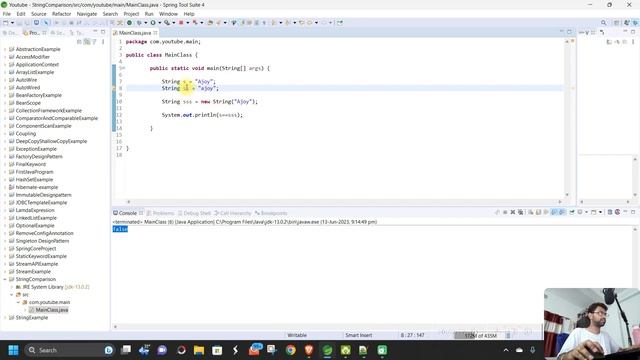Maximize the editor area icon
This screenshot has height=360, width=640.
569,32
